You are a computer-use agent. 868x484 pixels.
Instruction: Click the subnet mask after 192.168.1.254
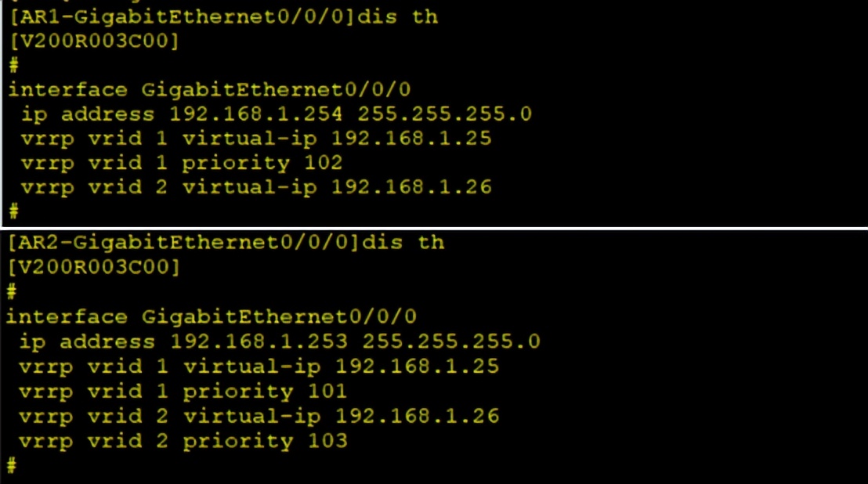444,114
